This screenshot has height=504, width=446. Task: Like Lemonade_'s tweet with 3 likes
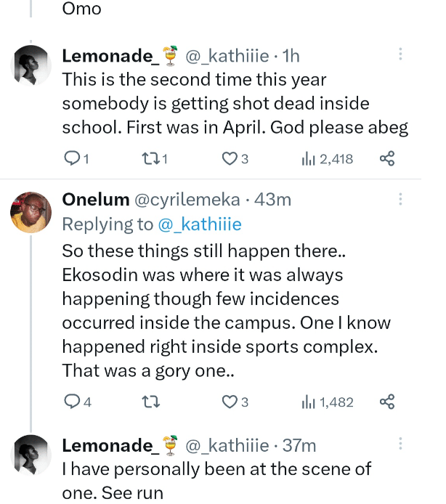[x=230, y=158]
